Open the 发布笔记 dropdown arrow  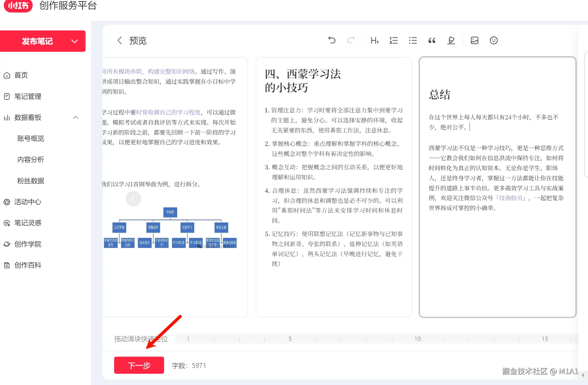coord(75,41)
